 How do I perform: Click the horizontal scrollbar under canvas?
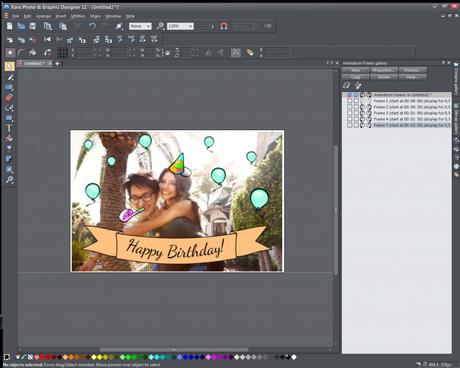174,350
